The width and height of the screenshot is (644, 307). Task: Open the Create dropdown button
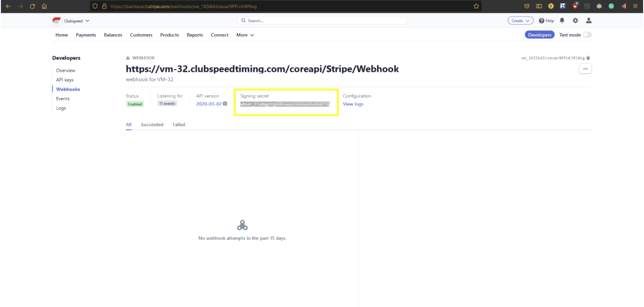(520, 21)
